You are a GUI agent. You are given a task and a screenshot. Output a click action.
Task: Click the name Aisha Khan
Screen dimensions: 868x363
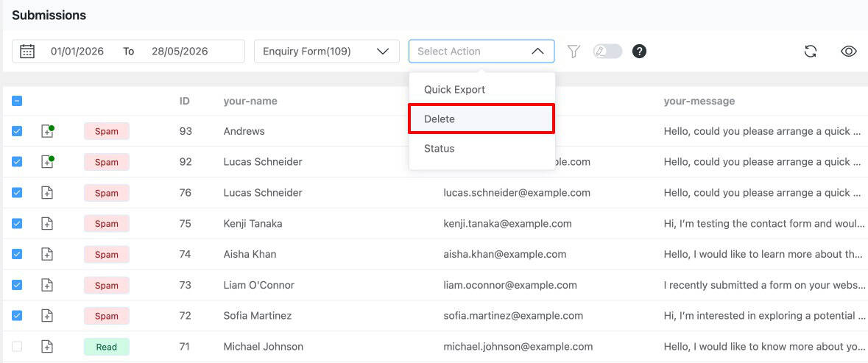point(250,255)
